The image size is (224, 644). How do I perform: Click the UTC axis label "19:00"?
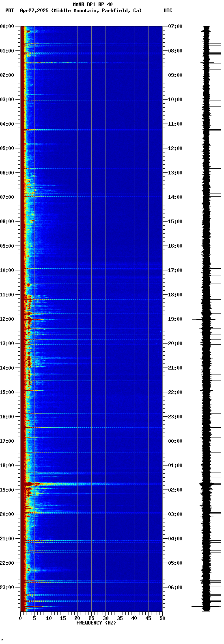(x=175, y=319)
